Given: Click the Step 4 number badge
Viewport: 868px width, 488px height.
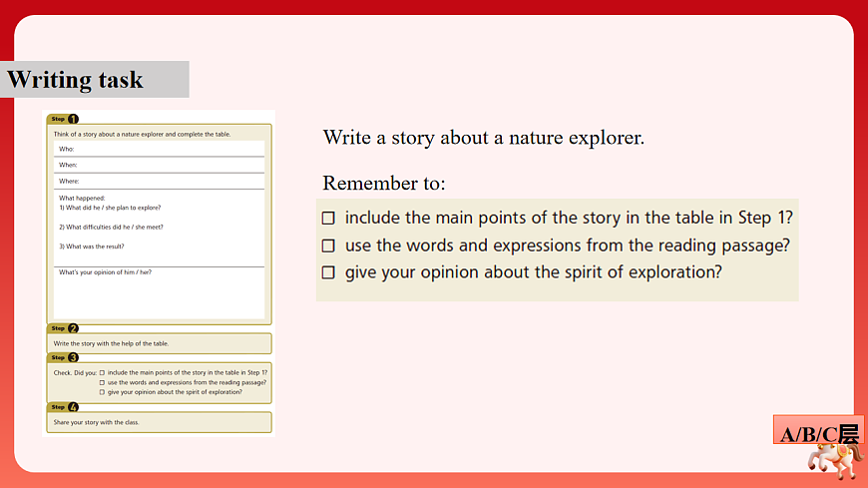Looking at the screenshot, I should coord(73,407).
